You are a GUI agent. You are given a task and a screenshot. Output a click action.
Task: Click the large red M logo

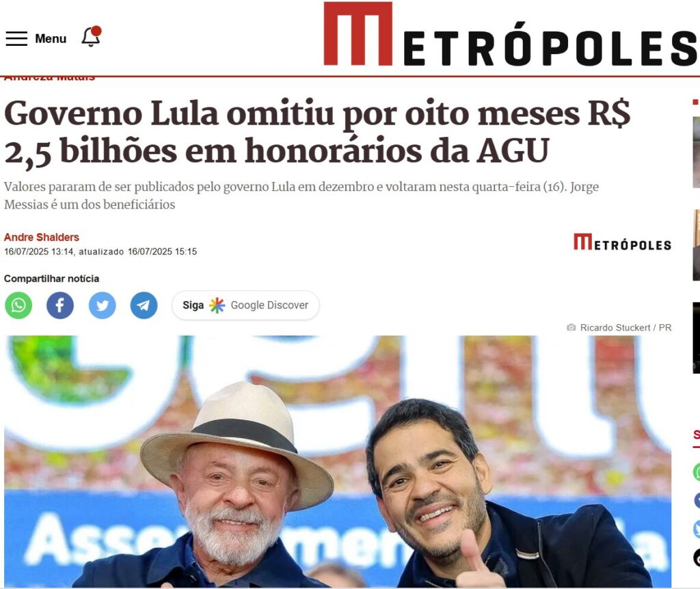pos(358,34)
